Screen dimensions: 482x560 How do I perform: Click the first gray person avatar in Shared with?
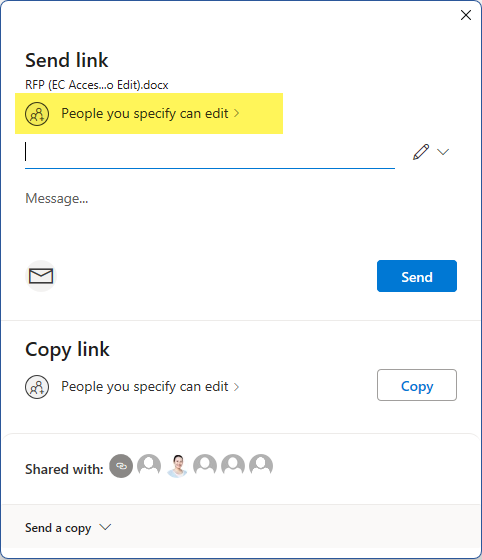[149, 466]
